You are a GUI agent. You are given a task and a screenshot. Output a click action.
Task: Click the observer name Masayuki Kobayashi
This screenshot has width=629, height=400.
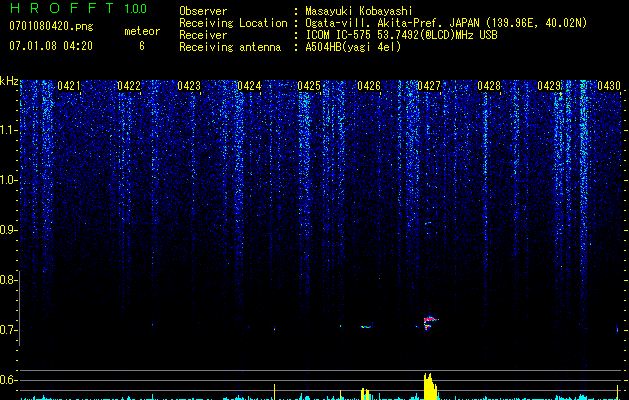coord(359,11)
